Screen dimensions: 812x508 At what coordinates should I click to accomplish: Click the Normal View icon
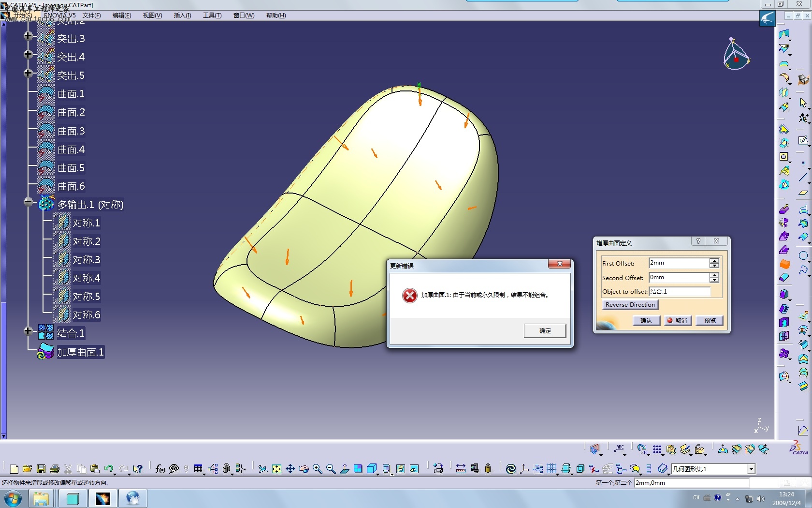click(x=344, y=469)
